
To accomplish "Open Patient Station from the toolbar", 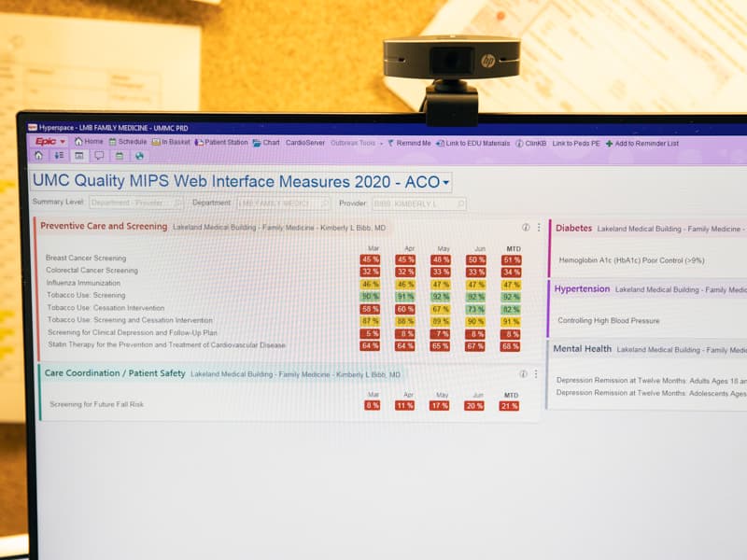I will pos(221,142).
